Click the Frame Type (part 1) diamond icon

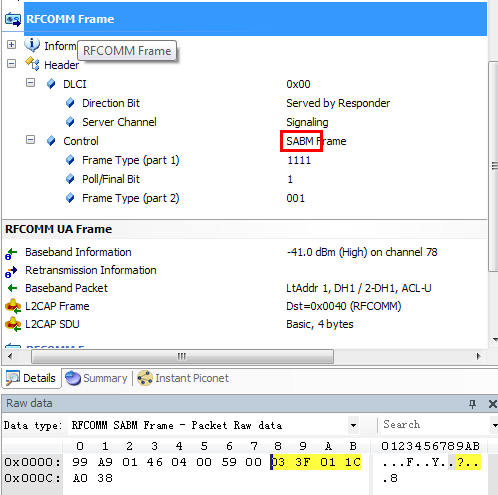click(70, 160)
